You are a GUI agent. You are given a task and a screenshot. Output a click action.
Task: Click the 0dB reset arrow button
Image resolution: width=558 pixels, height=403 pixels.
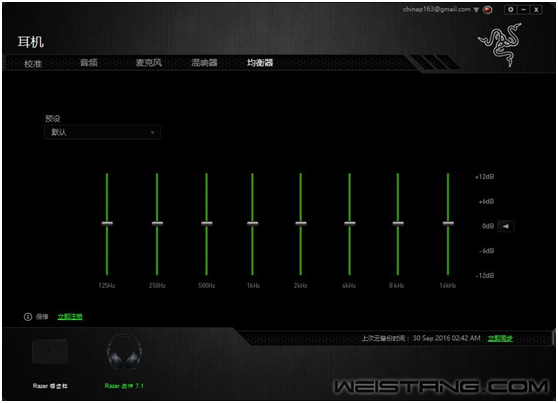pyautogui.click(x=506, y=226)
